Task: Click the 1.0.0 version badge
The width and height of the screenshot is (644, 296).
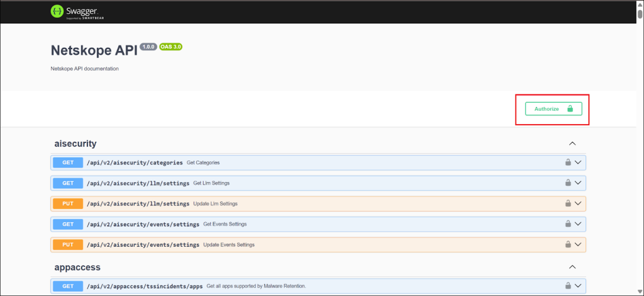Action: [148, 47]
